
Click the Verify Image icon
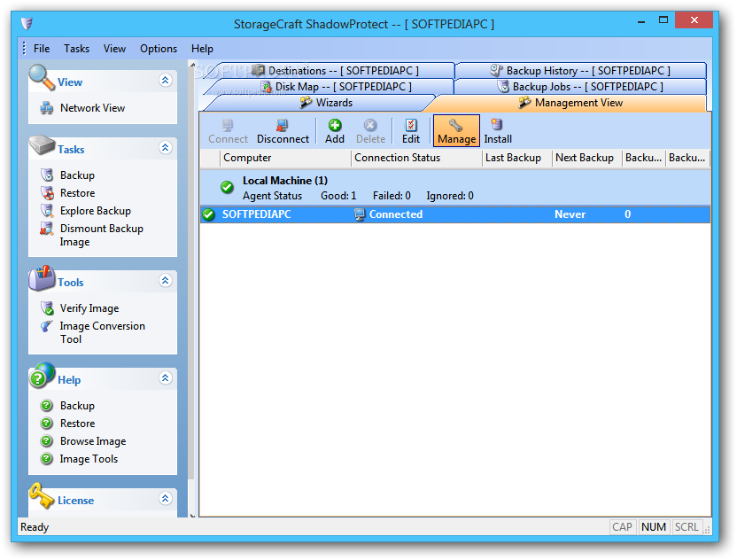click(x=47, y=308)
